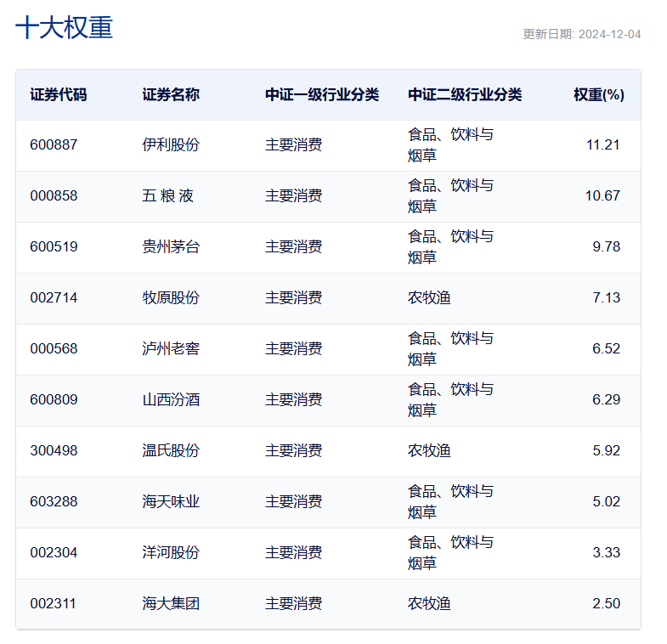Select stock name 温氏股份
667x644 pixels.
click(171, 451)
